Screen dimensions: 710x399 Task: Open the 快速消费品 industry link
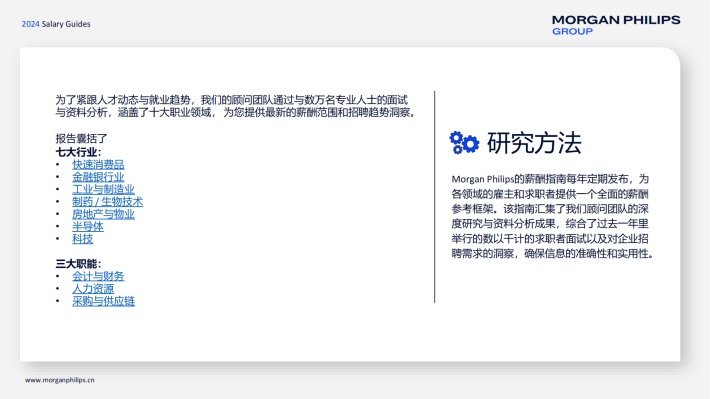pyautogui.click(x=98, y=164)
